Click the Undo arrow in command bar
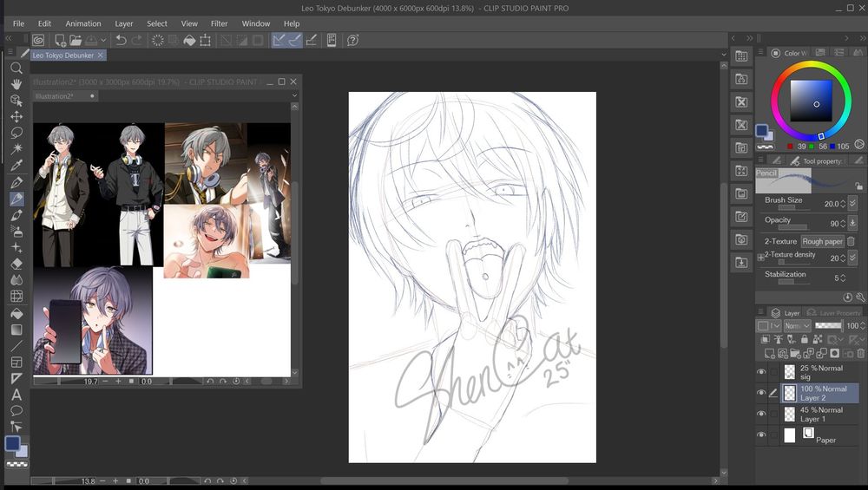This screenshot has width=868, height=490. 121,41
